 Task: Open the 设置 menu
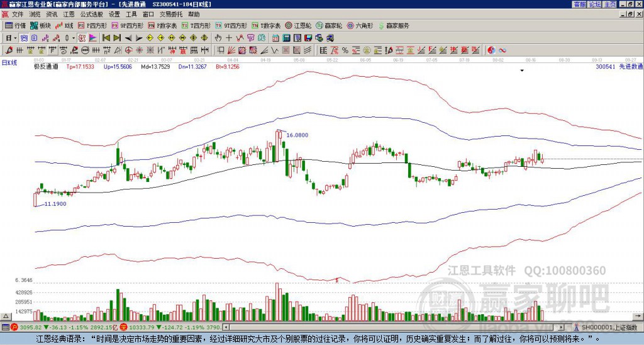(114, 14)
